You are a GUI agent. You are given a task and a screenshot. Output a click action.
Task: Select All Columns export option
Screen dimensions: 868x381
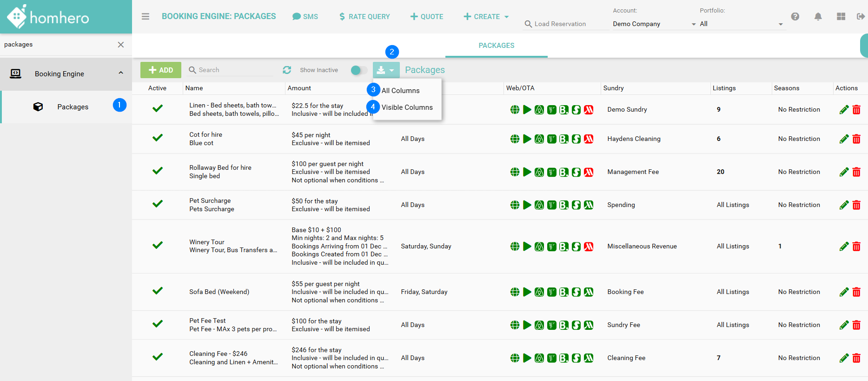click(x=400, y=91)
